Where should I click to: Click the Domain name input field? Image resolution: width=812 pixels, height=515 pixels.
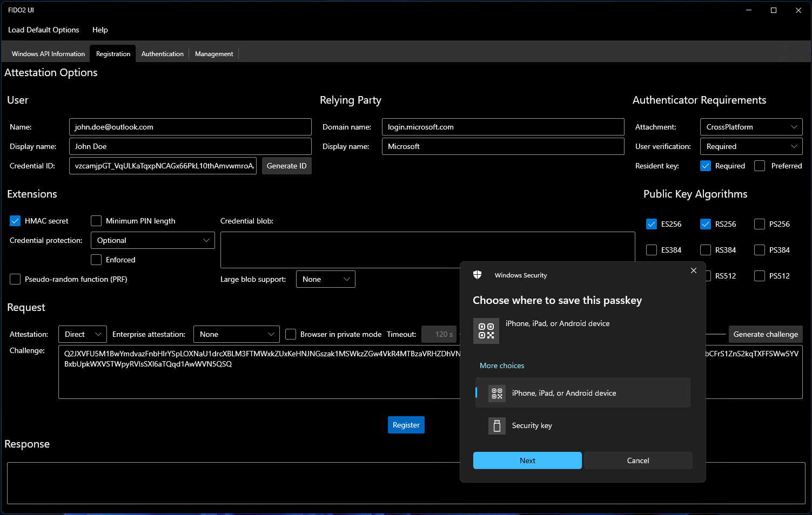[x=503, y=127]
